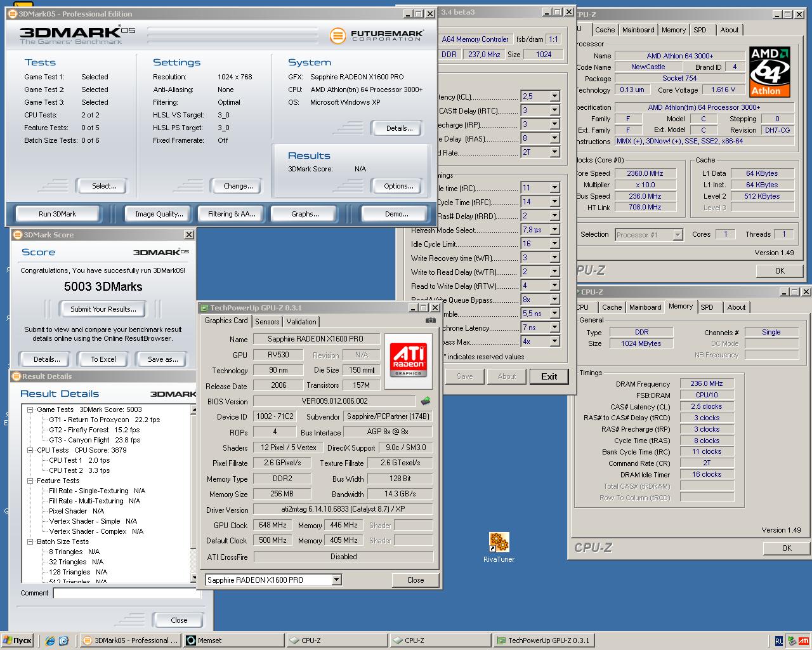Open the GPU selection dropdown in GPU-Z
Image resolution: width=812 pixels, height=650 pixels.
[x=336, y=580]
